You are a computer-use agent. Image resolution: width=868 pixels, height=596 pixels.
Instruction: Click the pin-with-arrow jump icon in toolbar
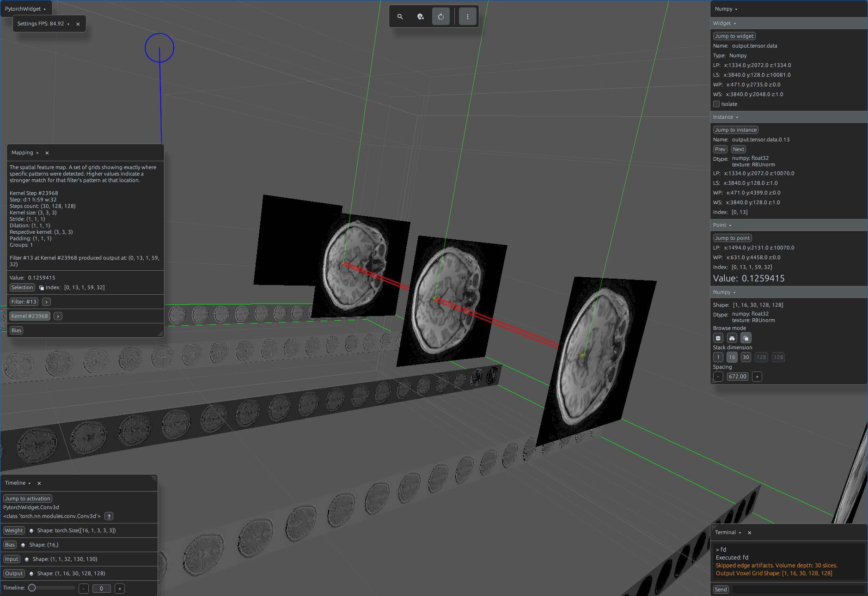421,17
